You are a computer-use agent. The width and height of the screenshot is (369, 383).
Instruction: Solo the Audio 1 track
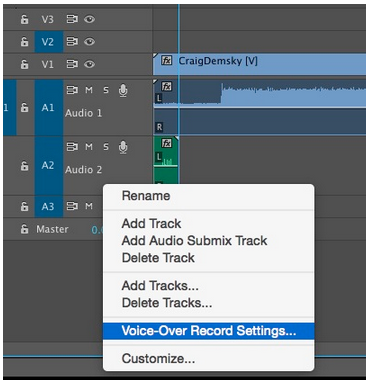(106, 90)
